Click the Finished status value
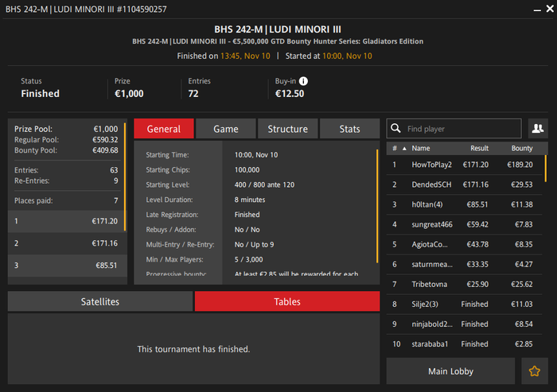This screenshot has width=557, height=392. click(40, 93)
